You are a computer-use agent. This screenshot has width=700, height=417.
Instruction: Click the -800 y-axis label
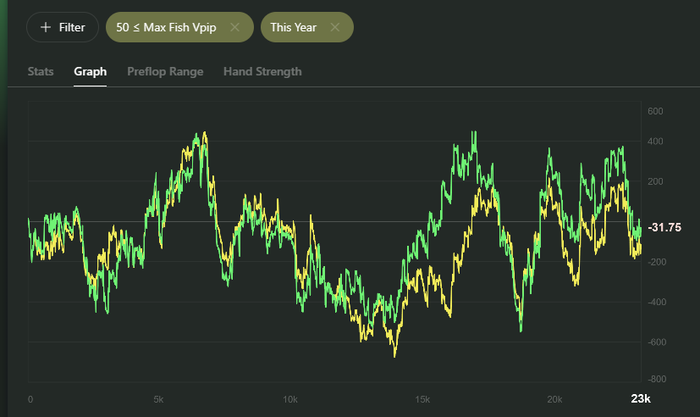click(655, 380)
